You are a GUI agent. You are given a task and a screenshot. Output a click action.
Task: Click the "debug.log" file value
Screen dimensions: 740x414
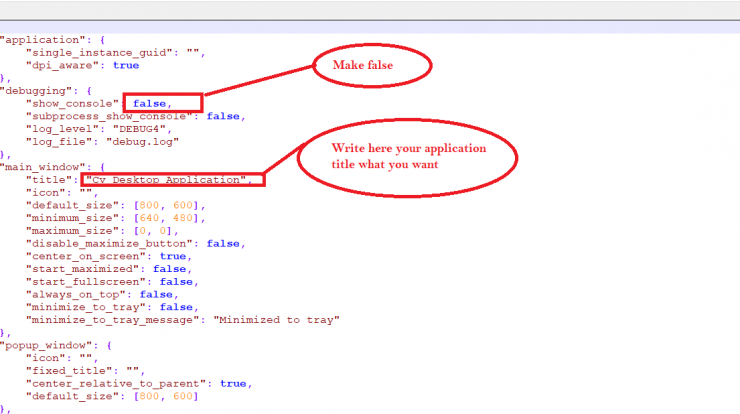143,142
